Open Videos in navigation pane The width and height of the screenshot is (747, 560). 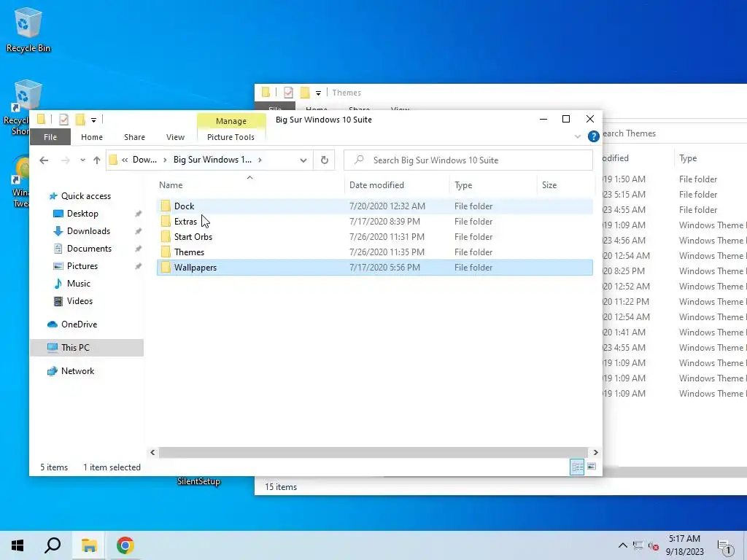tap(80, 301)
